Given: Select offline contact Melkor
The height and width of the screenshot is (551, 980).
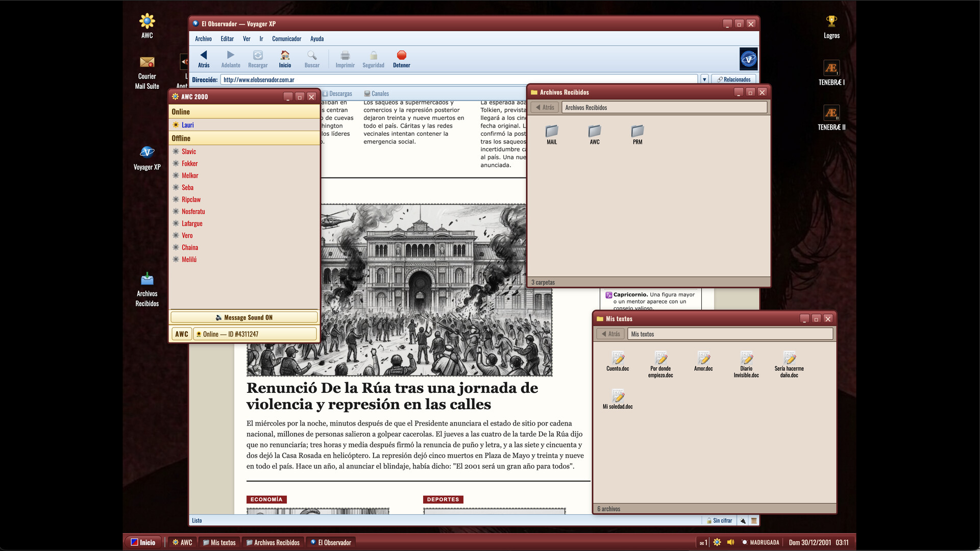Looking at the screenshot, I should [x=244, y=176].
